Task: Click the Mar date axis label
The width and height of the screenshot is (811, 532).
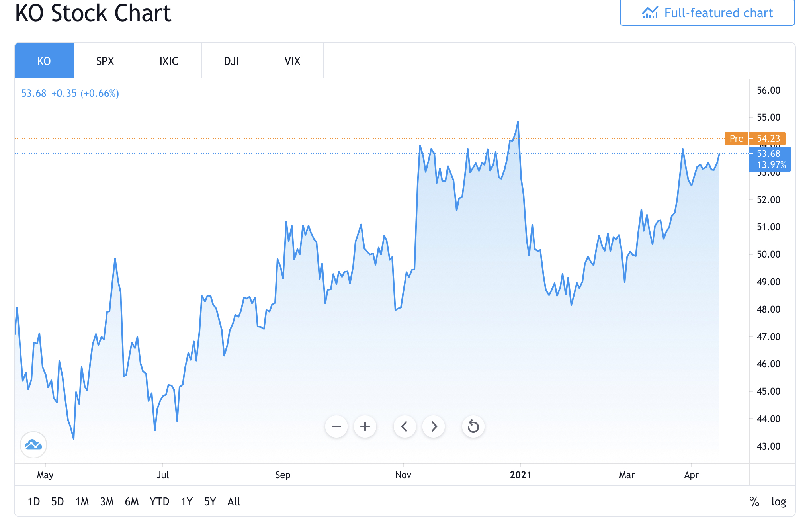Action: click(627, 475)
